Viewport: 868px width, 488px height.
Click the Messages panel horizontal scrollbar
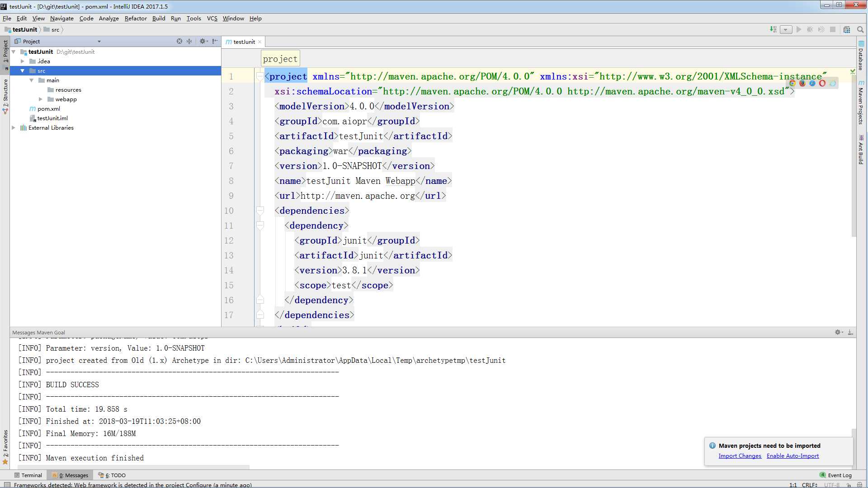tap(134, 467)
